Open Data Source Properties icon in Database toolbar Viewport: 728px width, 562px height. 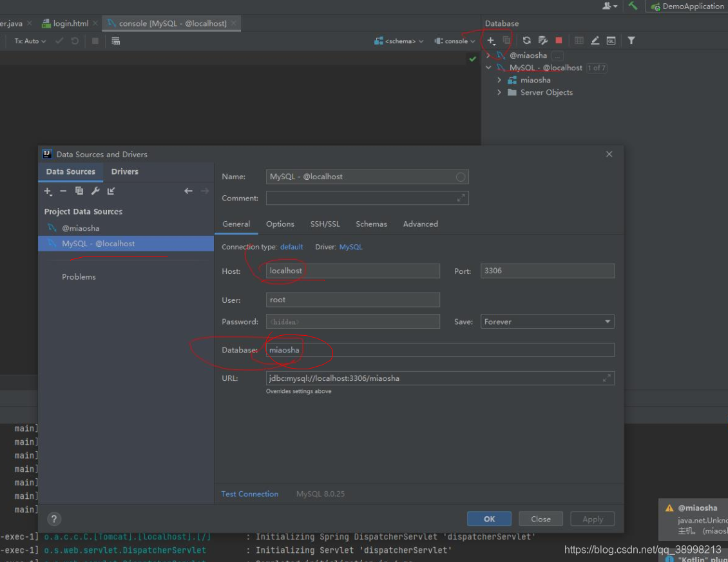tap(542, 41)
